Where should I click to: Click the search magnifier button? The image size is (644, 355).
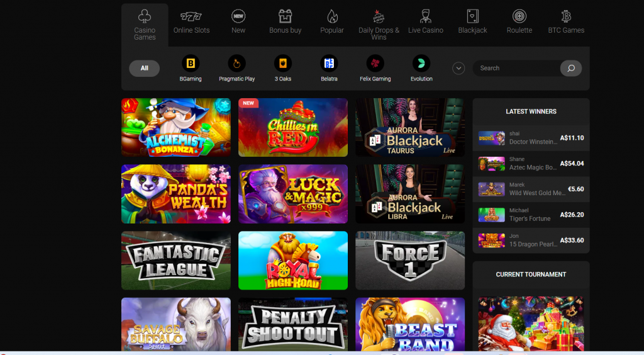[571, 68]
